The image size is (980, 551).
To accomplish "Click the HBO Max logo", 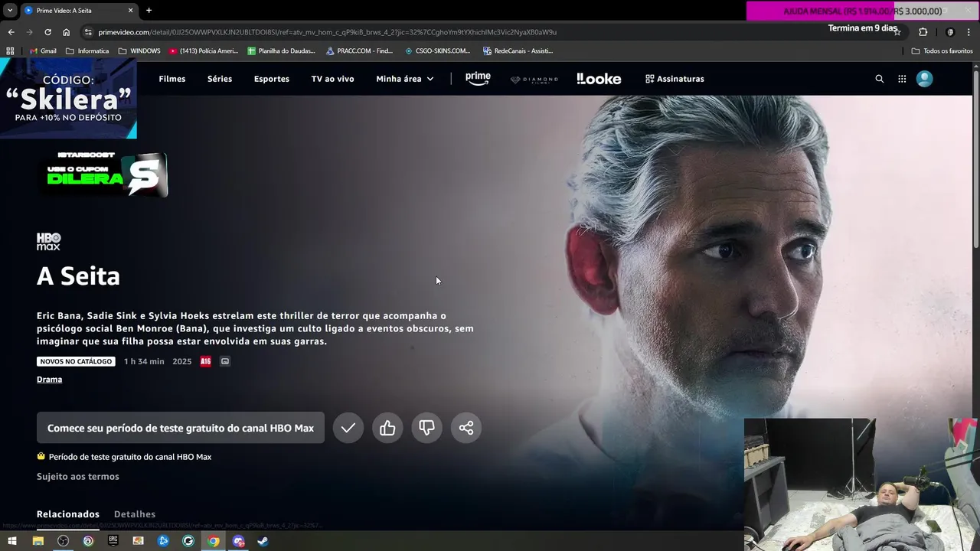I will pyautogui.click(x=48, y=242).
